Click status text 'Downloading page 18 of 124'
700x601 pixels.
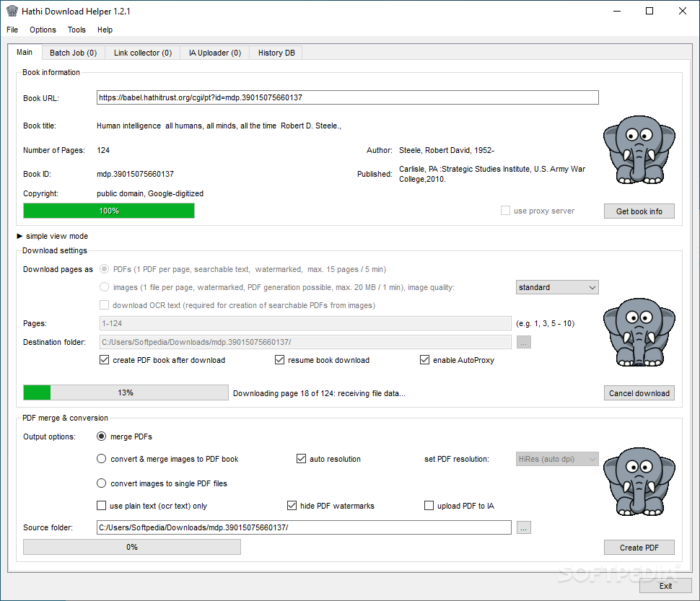283,393
